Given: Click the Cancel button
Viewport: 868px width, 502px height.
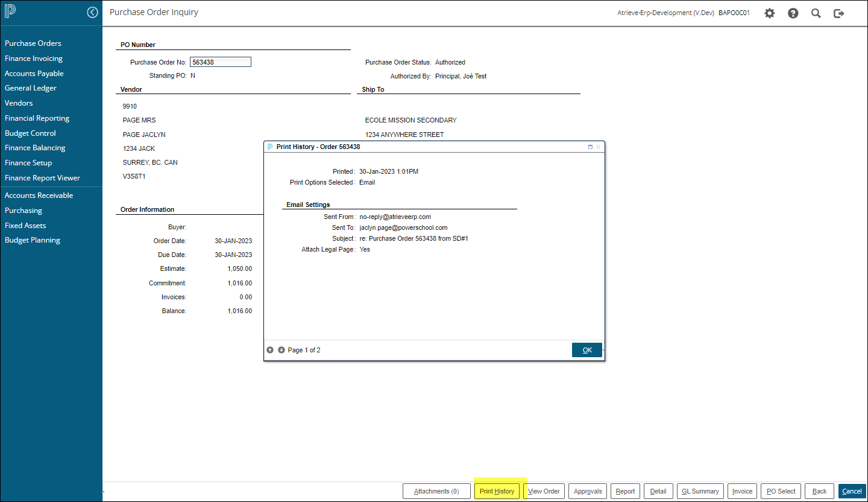Looking at the screenshot, I should (852, 491).
